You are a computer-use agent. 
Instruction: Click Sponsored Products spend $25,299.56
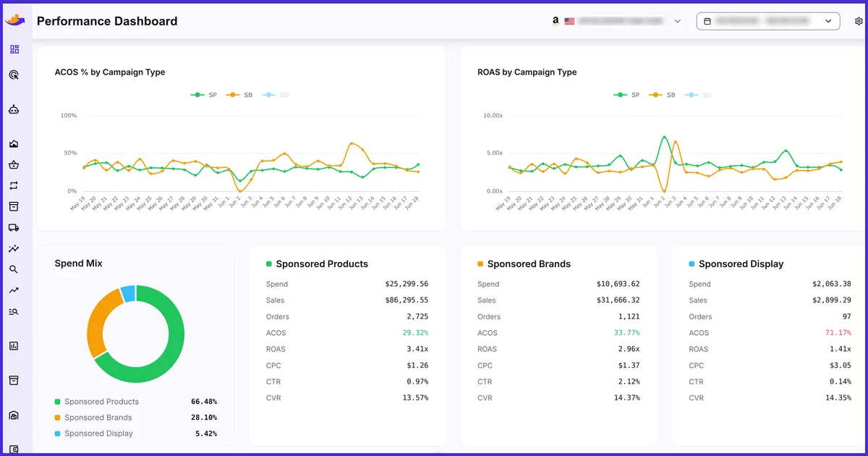[407, 284]
